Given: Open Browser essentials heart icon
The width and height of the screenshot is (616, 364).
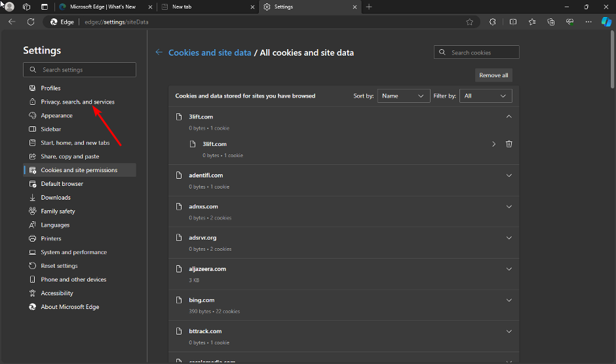Looking at the screenshot, I should click(x=569, y=22).
